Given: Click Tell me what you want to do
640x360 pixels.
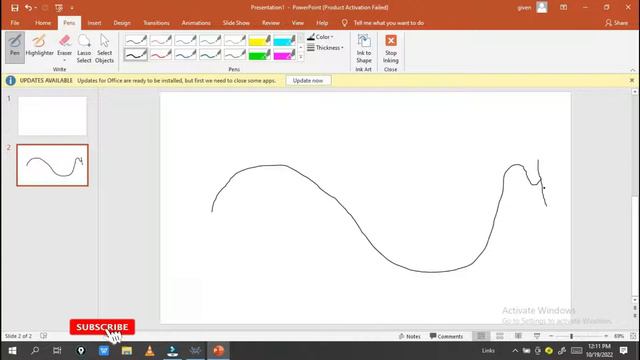Looking at the screenshot, I should tap(388, 23).
